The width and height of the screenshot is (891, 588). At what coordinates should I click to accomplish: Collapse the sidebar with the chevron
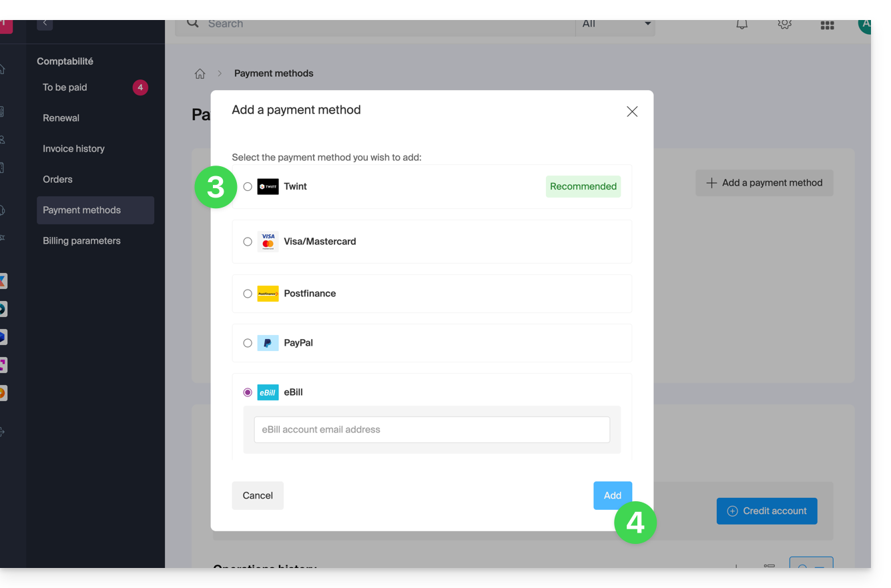point(45,23)
